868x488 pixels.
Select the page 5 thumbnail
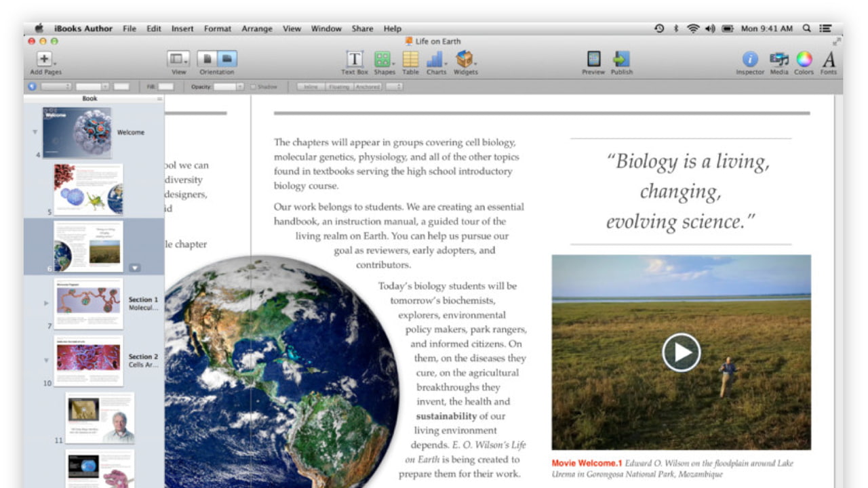(x=89, y=190)
